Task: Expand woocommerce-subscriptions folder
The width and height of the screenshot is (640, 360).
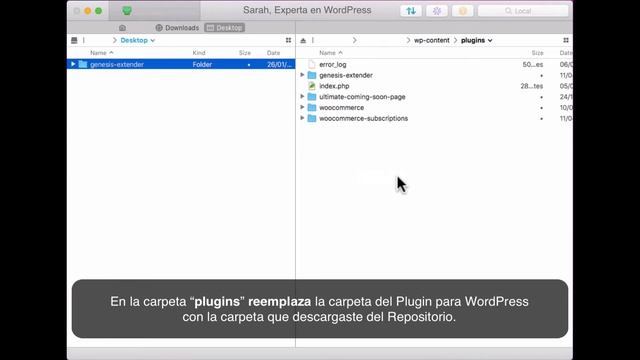Action: (302, 118)
